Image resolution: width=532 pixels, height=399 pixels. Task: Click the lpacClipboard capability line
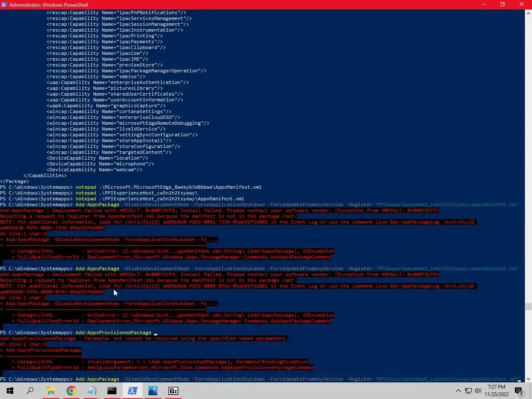106,47
